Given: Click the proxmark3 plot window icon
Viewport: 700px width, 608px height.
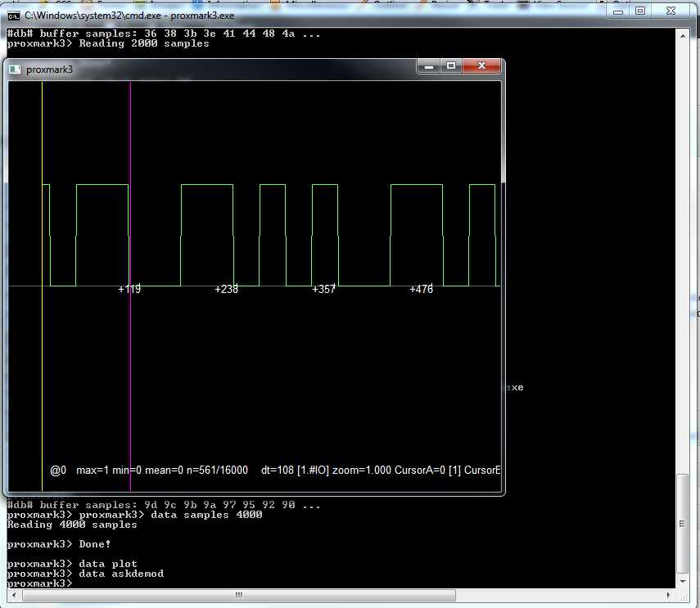Looking at the screenshot, I should 16,70.
